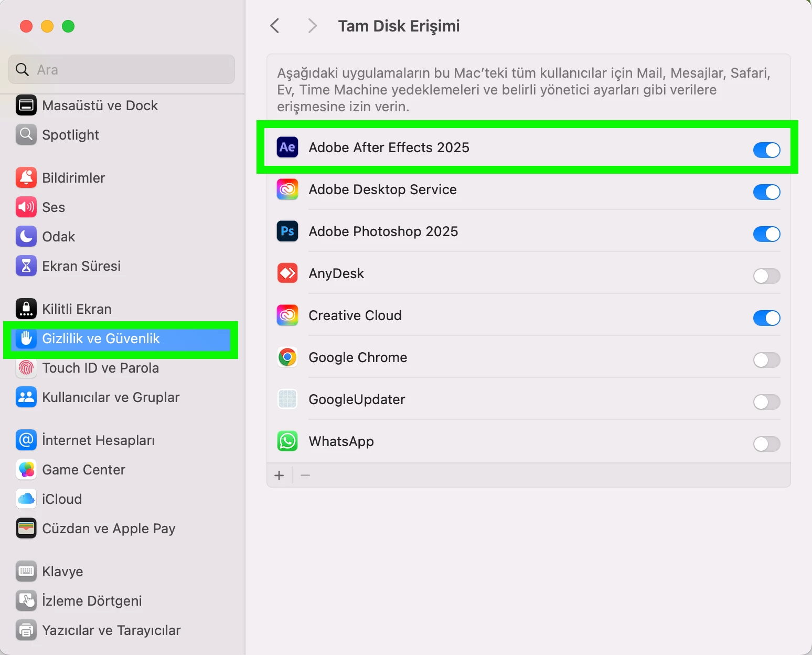812x655 pixels.
Task: Click the Ekran Süresi hourglass icon
Action: click(x=26, y=266)
